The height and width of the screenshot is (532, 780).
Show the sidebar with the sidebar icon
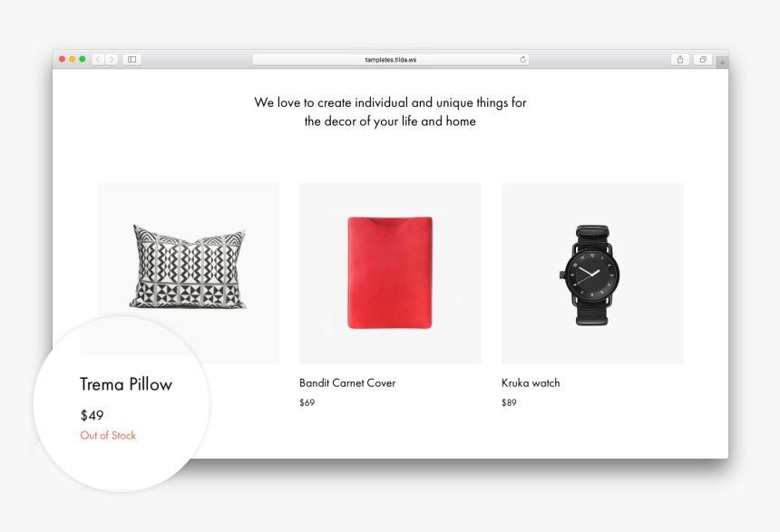(x=132, y=59)
